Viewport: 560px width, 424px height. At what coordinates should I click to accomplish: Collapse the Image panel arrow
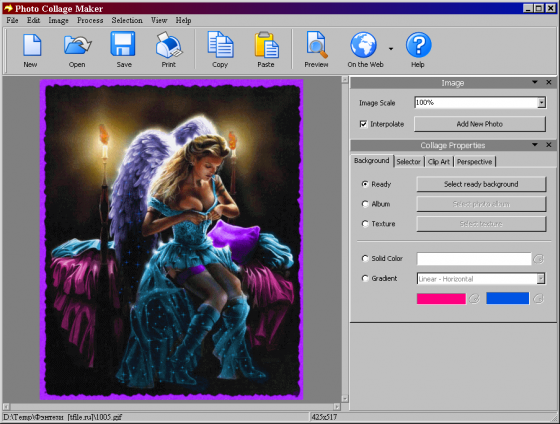(535, 82)
